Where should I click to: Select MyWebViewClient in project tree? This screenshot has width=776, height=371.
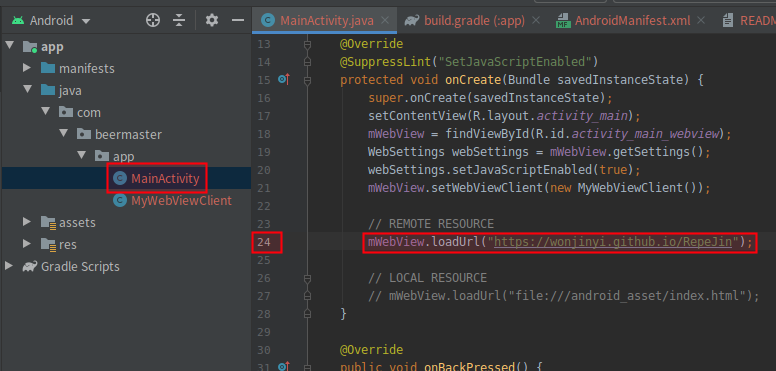pyautogui.click(x=126, y=200)
